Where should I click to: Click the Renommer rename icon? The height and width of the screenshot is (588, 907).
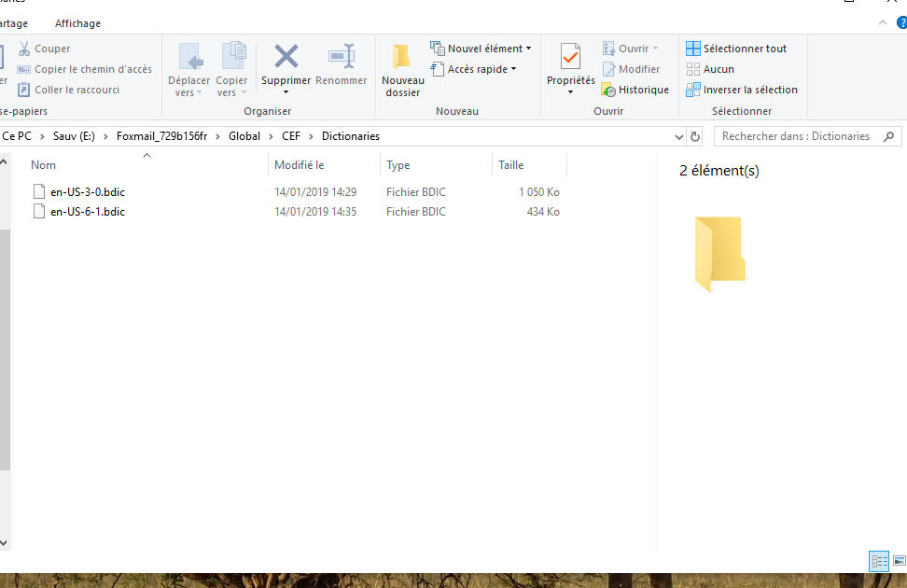click(x=341, y=57)
